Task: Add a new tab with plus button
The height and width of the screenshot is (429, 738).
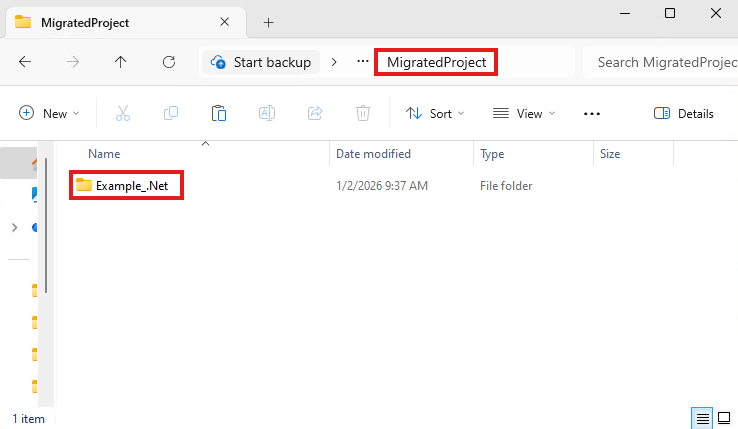Action: point(268,22)
